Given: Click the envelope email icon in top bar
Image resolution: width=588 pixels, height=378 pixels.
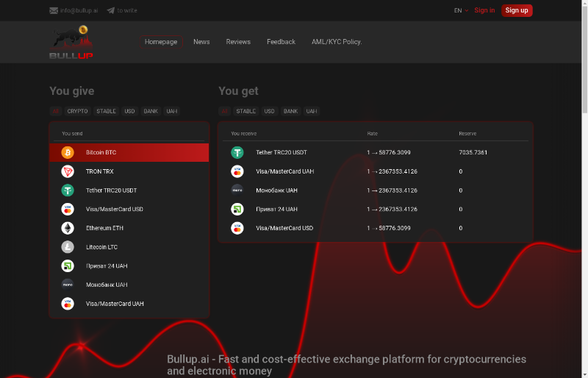Looking at the screenshot, I should point(54,11).
